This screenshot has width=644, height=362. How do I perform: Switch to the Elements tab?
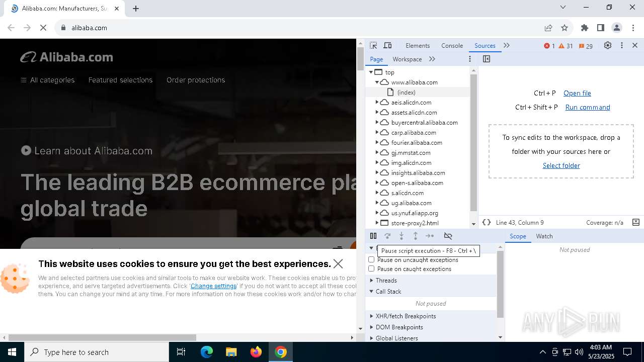(418, 45)
